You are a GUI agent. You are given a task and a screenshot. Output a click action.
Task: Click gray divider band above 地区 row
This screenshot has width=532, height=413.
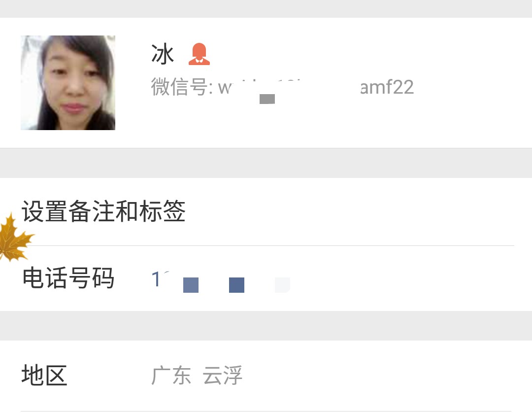pos(266,325)
